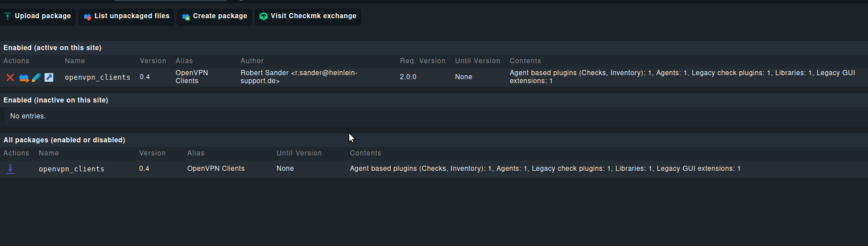Open the Visit Checkmk exchange link

coord(313,16)
